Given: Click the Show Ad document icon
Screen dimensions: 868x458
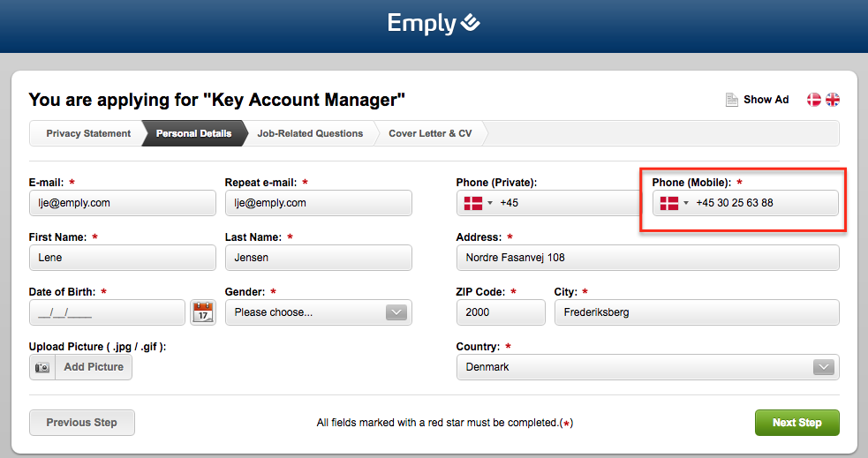Looking at the screenshot, I should click(731, 100).
